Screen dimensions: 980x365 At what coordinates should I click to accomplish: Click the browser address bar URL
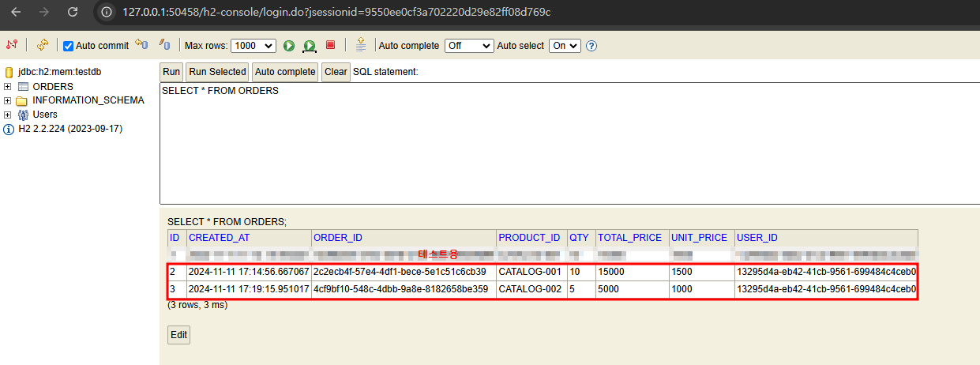(x=337, y=13)
